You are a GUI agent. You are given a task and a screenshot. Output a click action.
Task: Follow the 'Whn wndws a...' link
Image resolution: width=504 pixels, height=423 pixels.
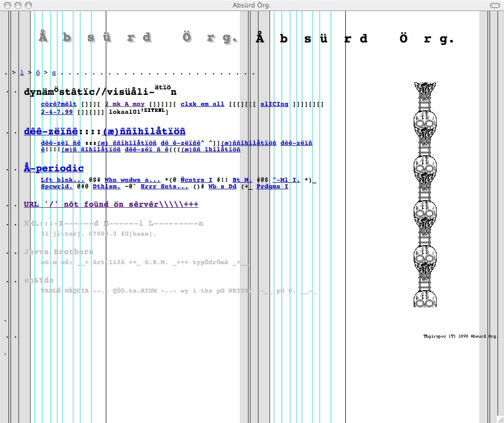click(x=132, y=180)
